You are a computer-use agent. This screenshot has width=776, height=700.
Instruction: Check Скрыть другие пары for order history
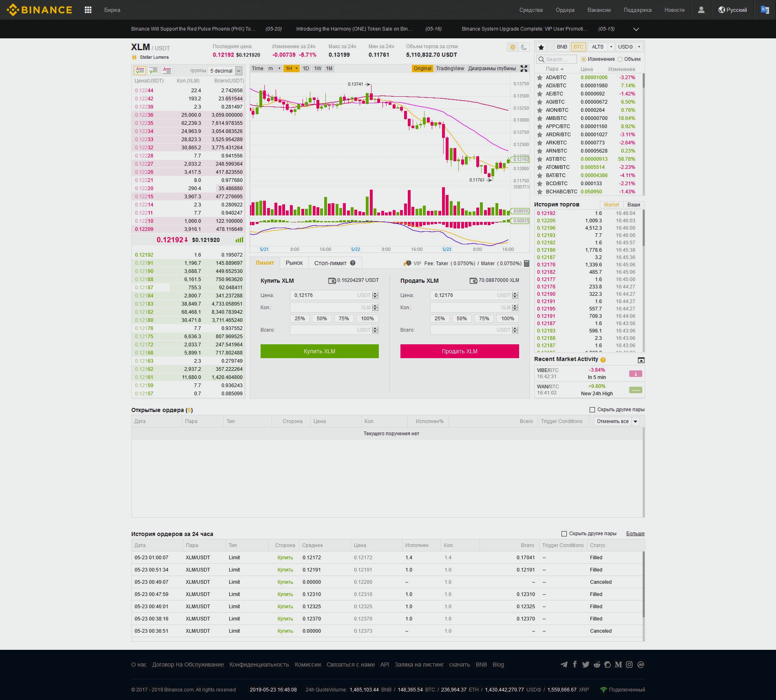[x=564, y=534]
